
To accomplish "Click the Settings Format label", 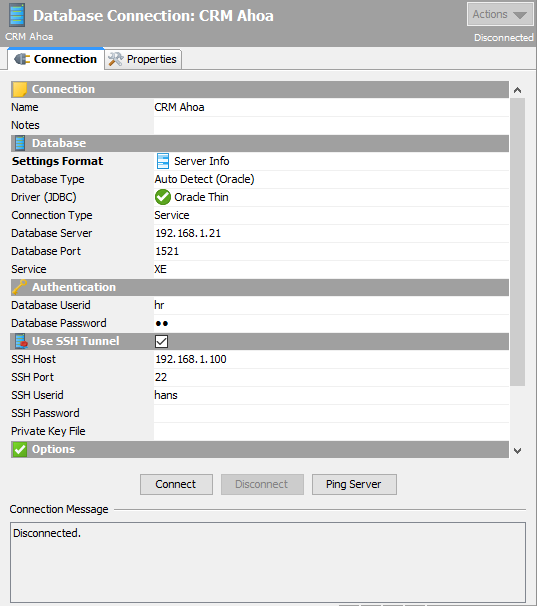I will 57,161.
